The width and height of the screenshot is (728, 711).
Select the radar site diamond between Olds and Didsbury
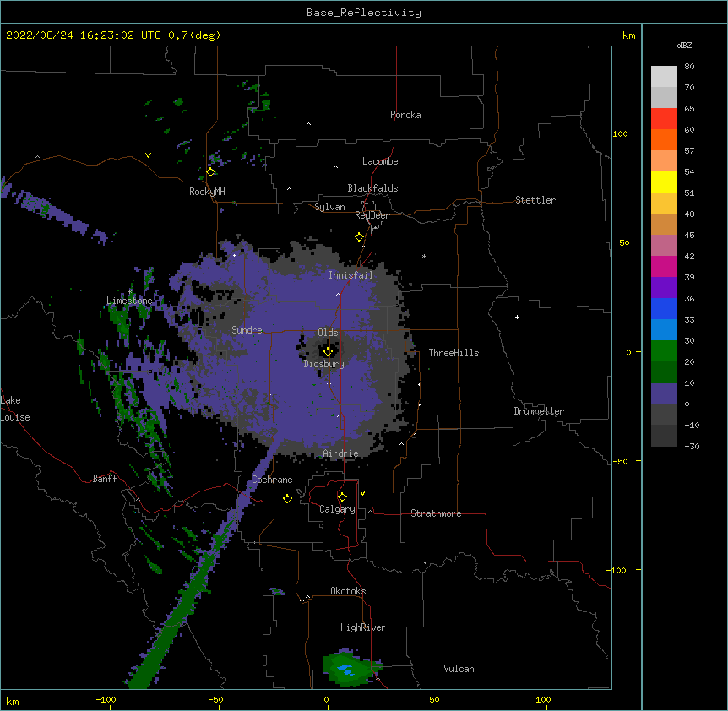329,351
